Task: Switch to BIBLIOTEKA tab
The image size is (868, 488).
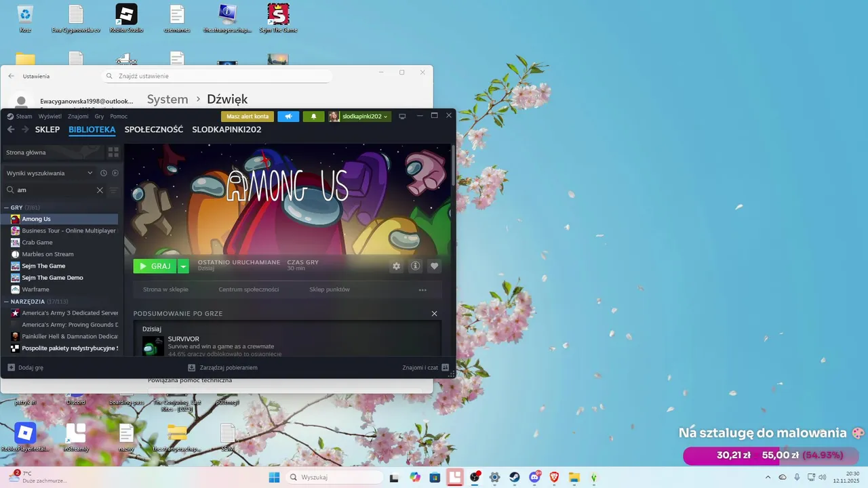Action: (92, 129)
